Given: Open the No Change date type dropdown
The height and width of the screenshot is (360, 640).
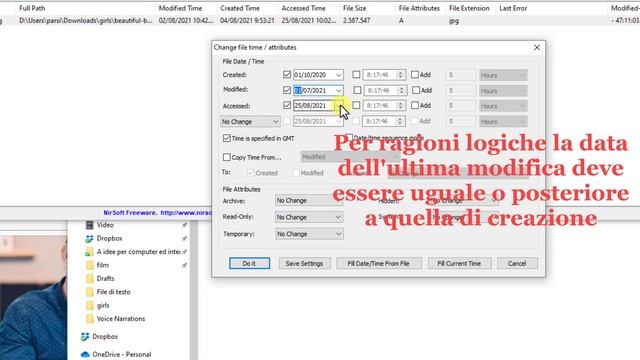Looking at the screenshot, I should [x=250, y=122].
